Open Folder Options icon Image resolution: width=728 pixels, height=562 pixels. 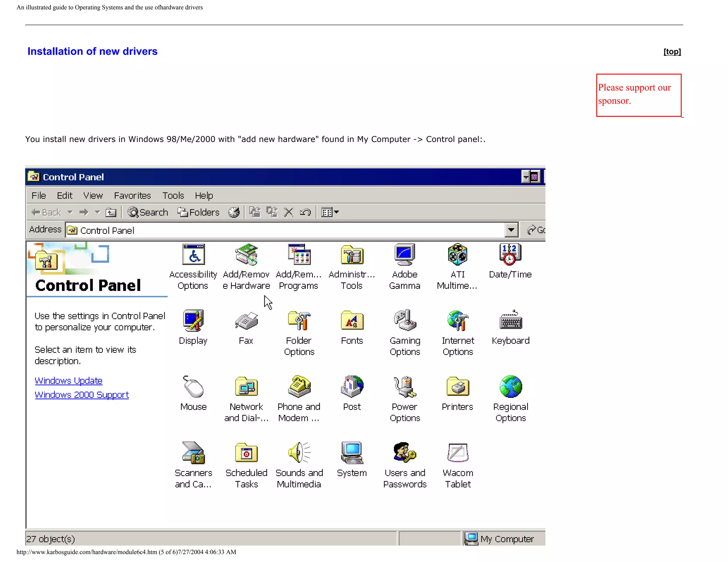(x=299, y=320)
